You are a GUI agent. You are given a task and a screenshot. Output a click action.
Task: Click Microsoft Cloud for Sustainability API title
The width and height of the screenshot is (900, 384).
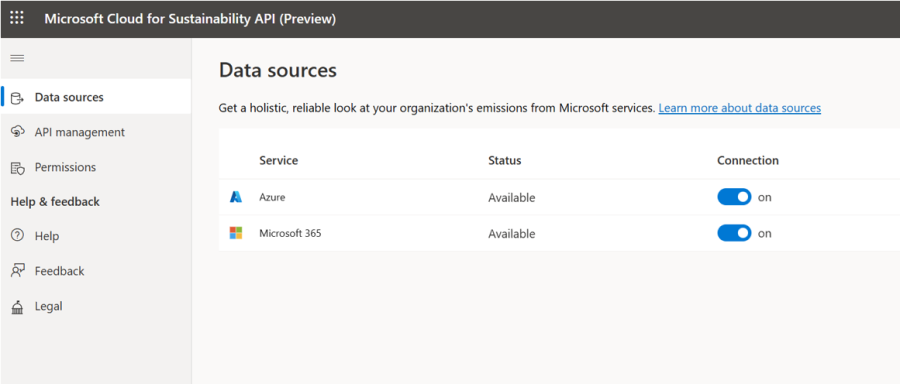click(190, 18)
